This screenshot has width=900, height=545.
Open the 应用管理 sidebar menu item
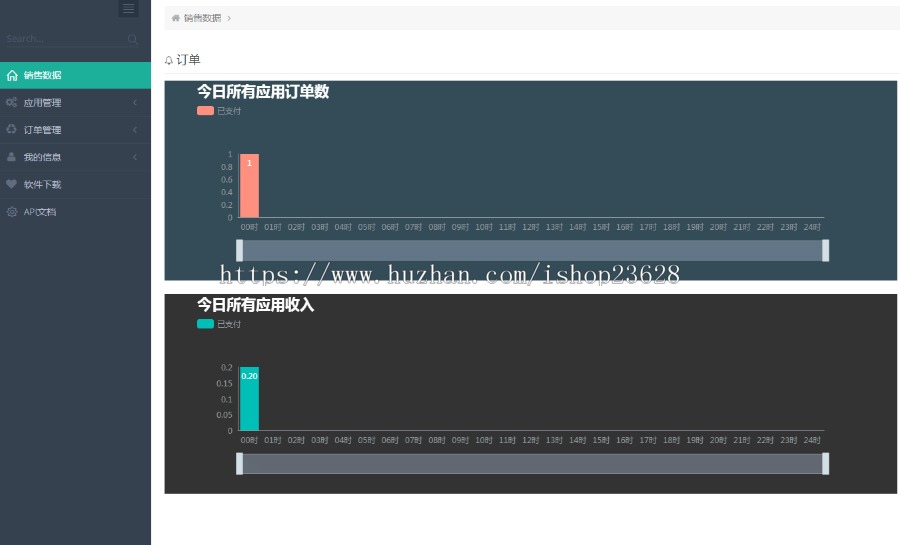(75, 103)
